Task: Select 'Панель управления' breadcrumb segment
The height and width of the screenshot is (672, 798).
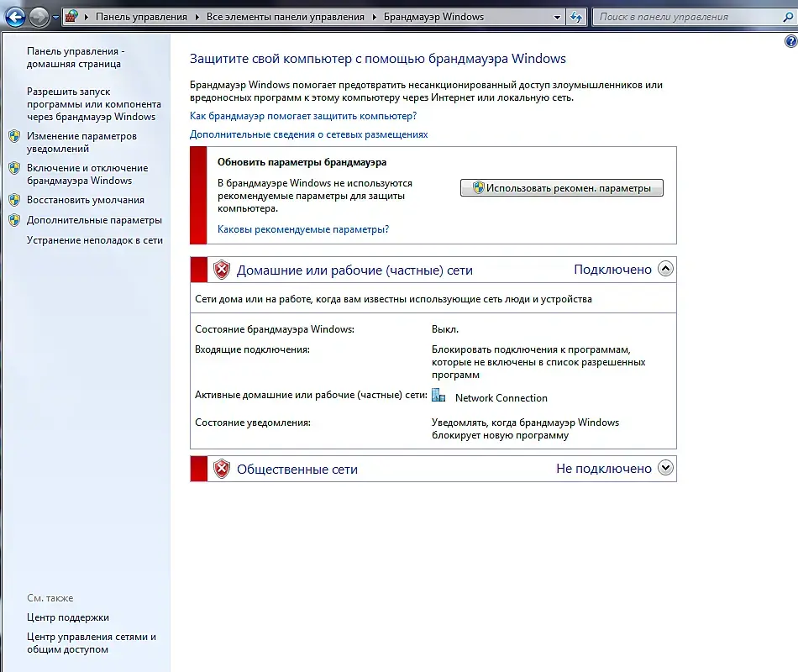Action: [141, 17]
